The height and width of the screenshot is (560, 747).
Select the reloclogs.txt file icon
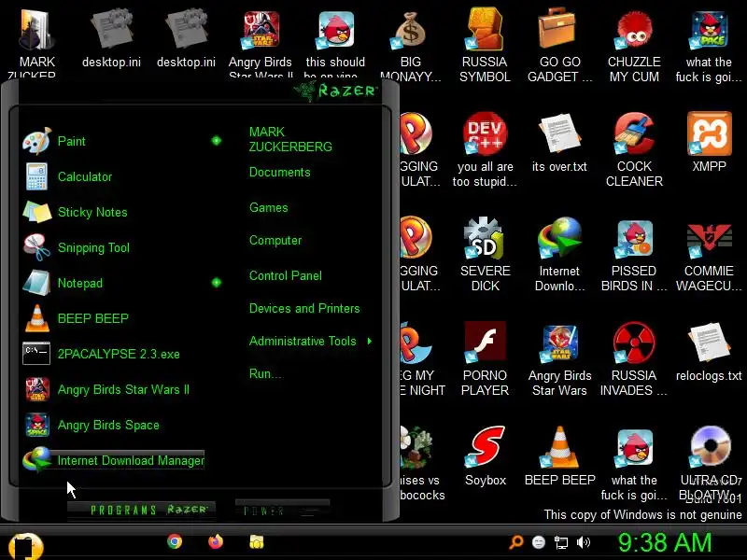point(709,353)
